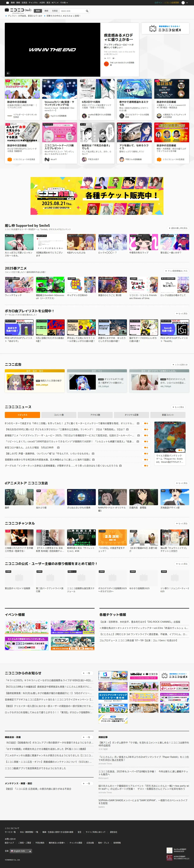
Task: Click camera icon beside V8ミニ四駆 news
Action: pos(138,423)
